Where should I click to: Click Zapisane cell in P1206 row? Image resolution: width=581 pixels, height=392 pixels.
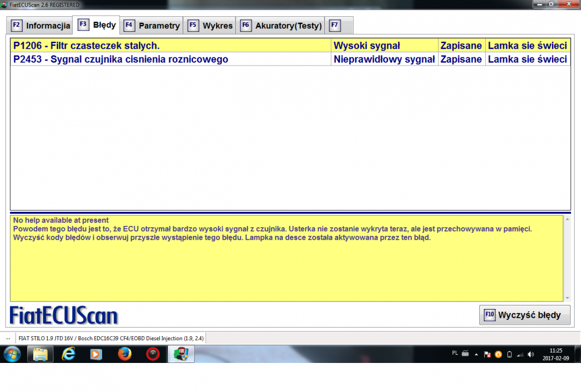click(461, 45)
